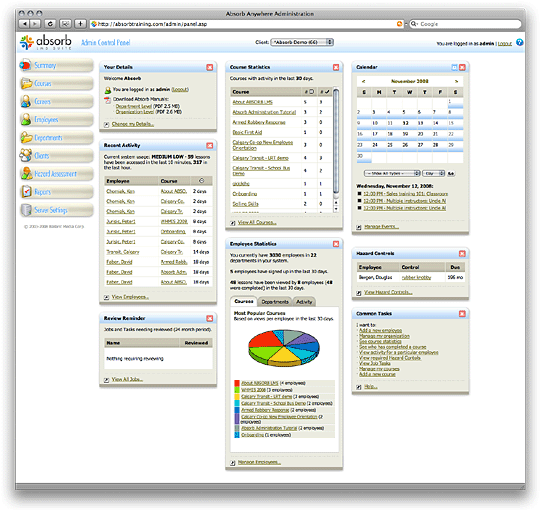Click the Departments folder icon in sidebar
The image size is (540, 511).
26,137
